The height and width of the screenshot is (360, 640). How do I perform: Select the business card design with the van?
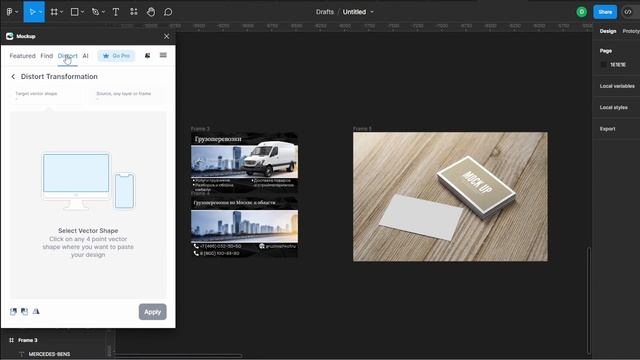(x=244, y=162)
